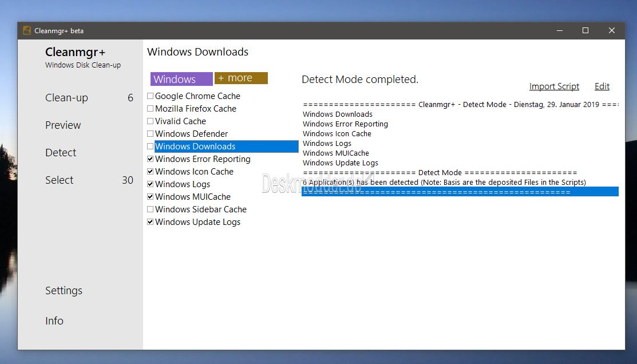637x364 pixels.
Task: Click the 'Cleanmgr+' sidebar title
Action: coord(75,52)
